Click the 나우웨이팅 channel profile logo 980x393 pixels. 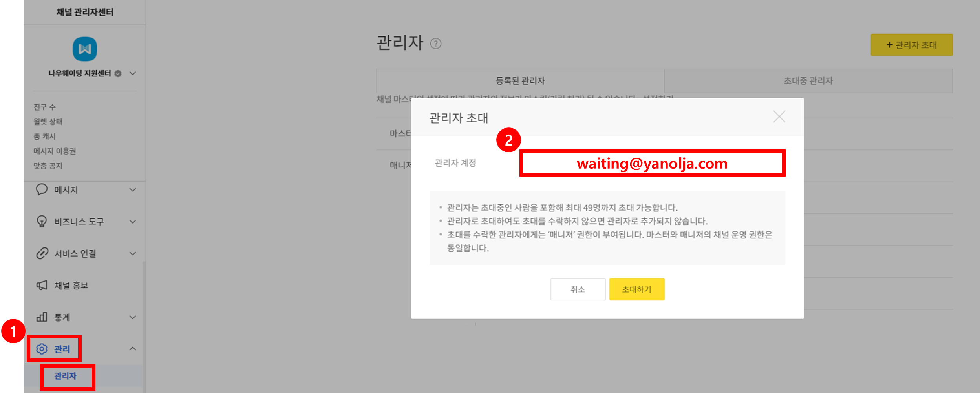[85, 49]
